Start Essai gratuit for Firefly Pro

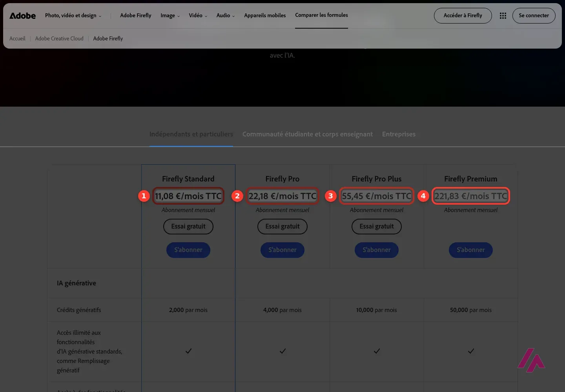pyautogui.click(x=282, y=227)
